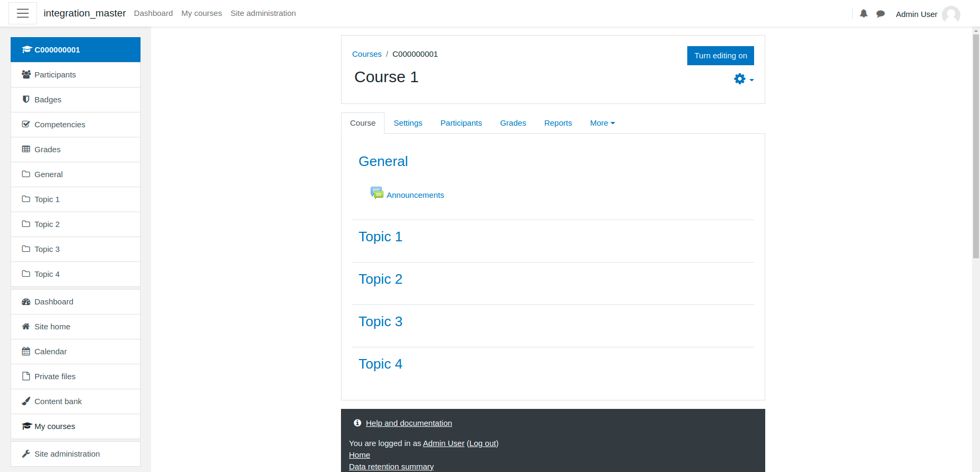Open the notifications bell icon

(863, 14)
